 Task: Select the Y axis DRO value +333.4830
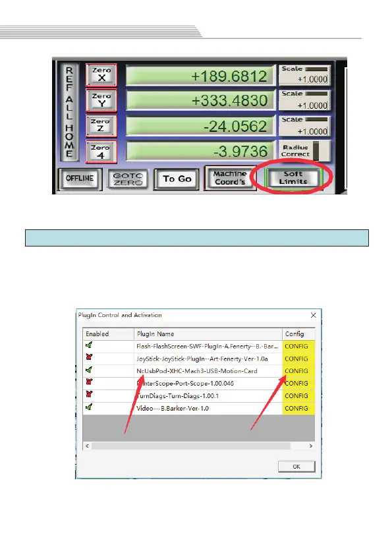pos(200,100)
